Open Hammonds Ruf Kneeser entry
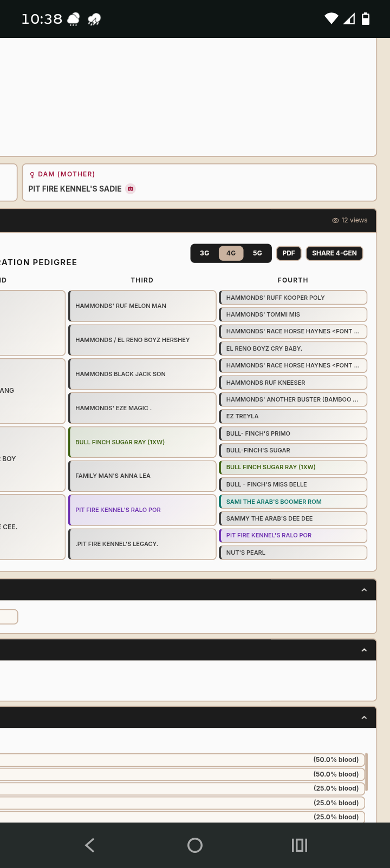The height and width of the screenshot is (868, 390). click(x=293, y=383)
